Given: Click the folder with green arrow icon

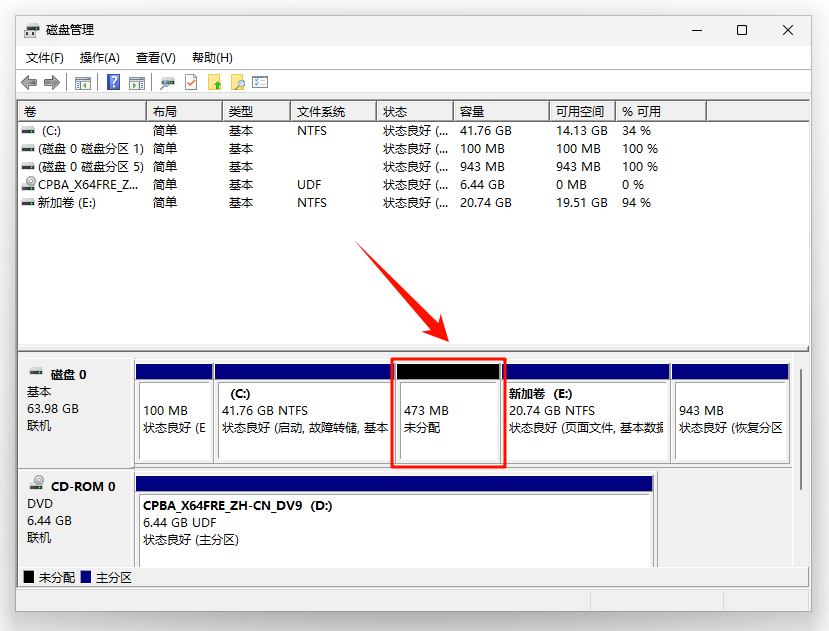Looking at the screenshot, I should pyautogui.click(x=214, y=83).
